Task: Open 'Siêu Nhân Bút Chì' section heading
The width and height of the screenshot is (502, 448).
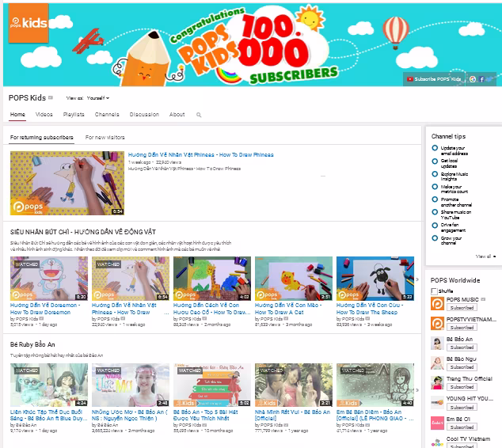Action: [x=83, y=232]
